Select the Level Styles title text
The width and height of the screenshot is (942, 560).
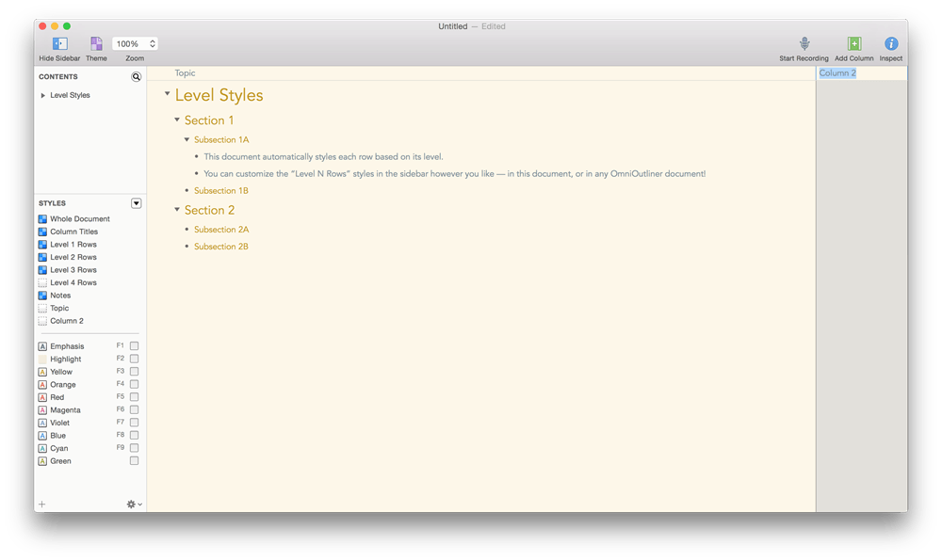(x=219, y=95)
